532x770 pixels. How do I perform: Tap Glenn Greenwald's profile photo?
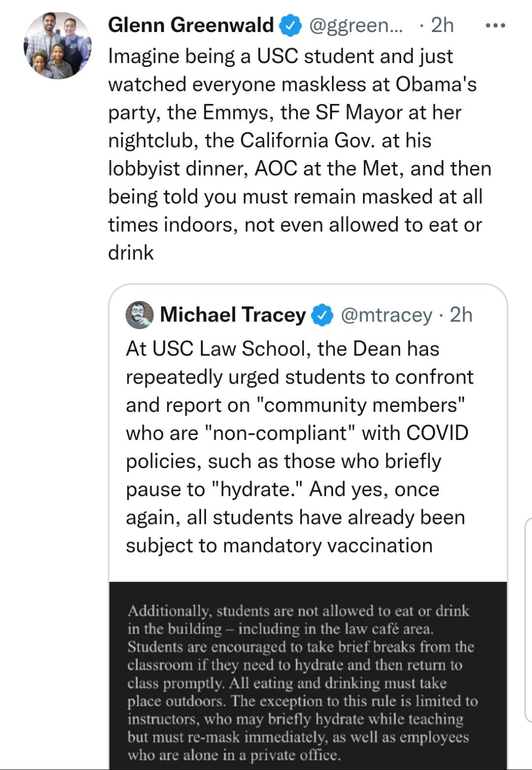(57, 46)
